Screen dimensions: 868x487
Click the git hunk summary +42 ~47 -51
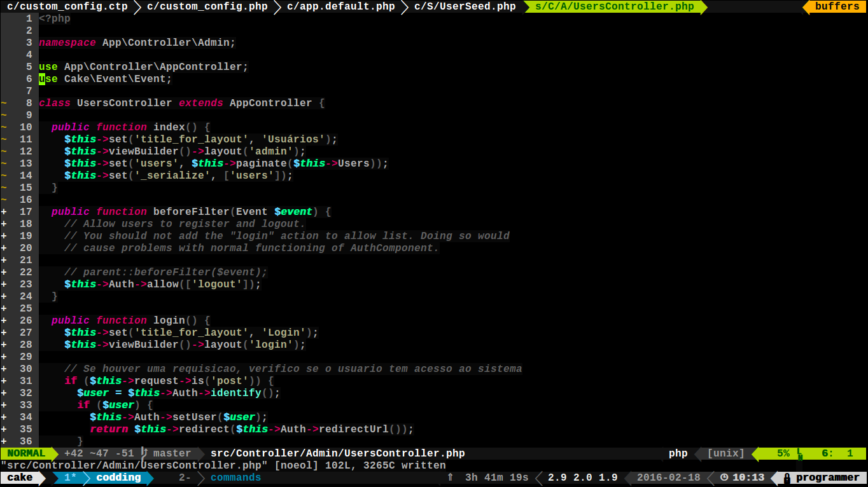(x=99, y=453)
